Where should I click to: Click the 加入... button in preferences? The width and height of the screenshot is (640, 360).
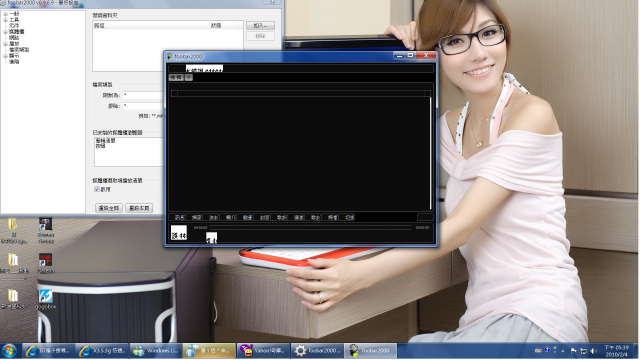click(260, 26)
